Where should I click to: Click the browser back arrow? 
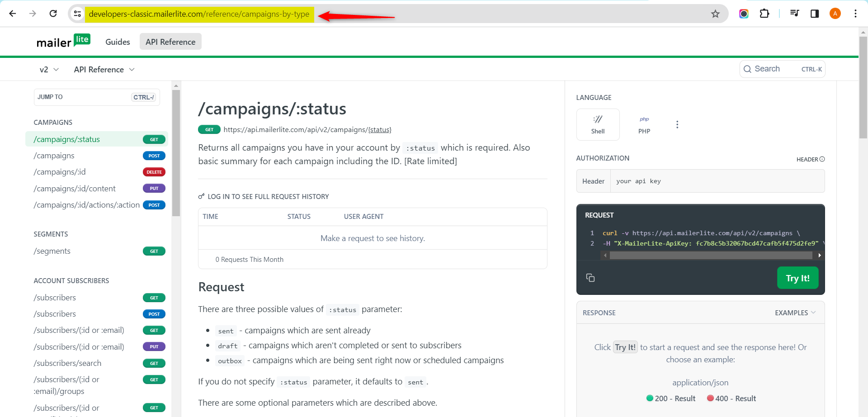click(x=13, y=14)
